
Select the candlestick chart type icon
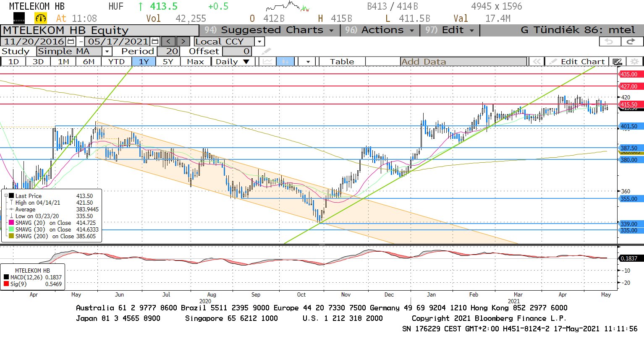[x=285, y=62]
